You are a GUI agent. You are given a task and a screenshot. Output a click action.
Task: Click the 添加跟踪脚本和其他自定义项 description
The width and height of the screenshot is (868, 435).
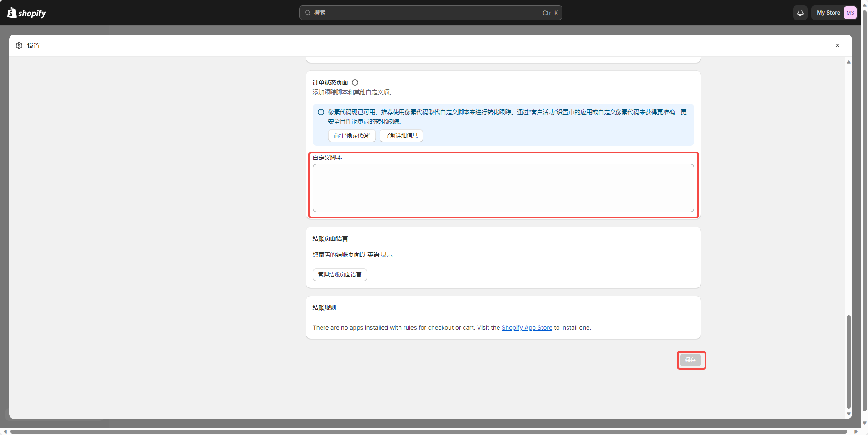coord(353,92)
